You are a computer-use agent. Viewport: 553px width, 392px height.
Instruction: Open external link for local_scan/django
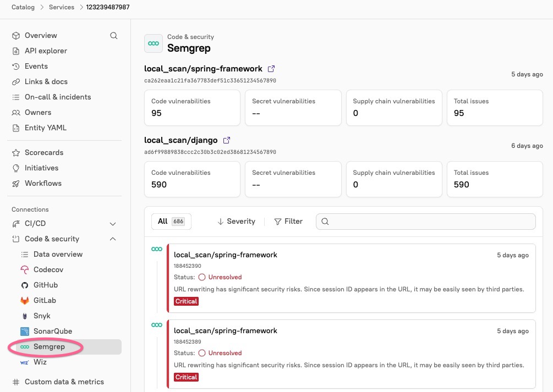click(x=227, y=140)
